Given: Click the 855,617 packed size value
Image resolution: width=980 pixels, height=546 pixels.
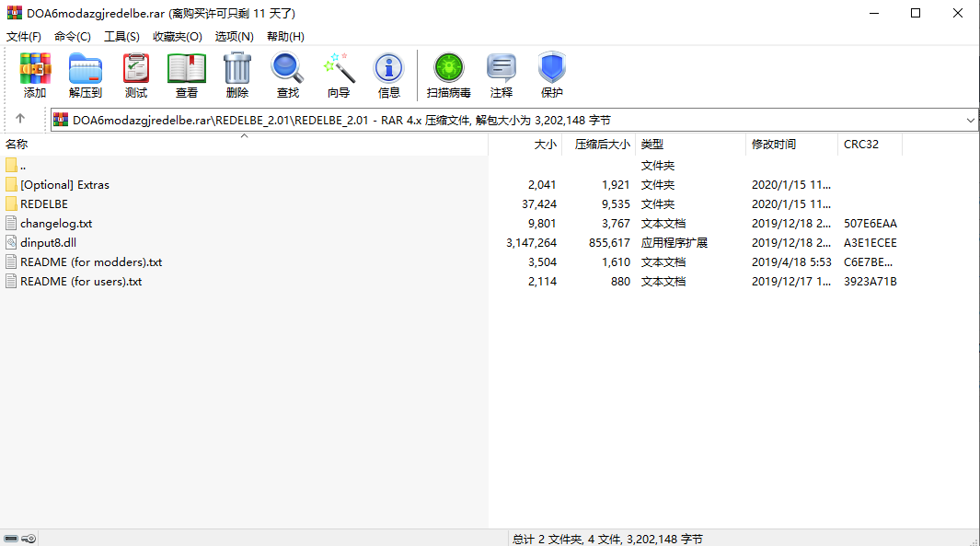Looking at the screenshot, I should (x=609, y=243).
